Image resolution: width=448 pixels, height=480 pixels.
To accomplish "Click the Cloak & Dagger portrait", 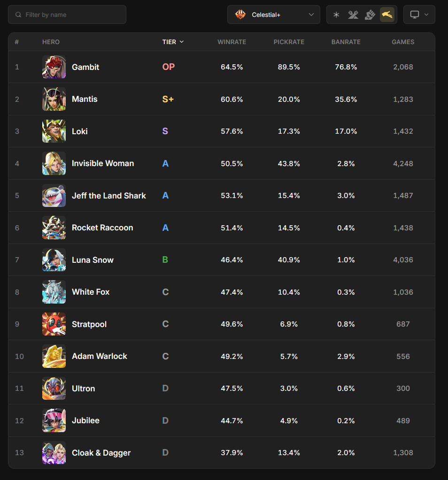I will 54,452.
